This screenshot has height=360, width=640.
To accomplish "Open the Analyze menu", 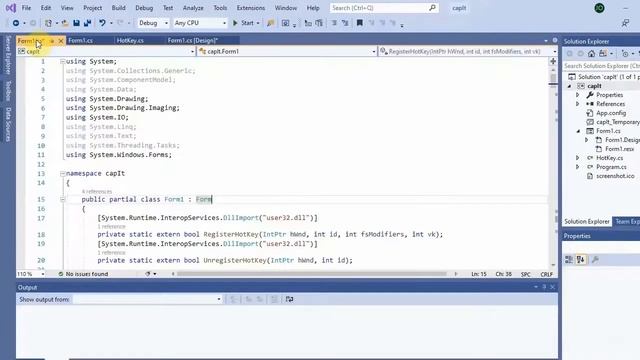I will 193,8.
